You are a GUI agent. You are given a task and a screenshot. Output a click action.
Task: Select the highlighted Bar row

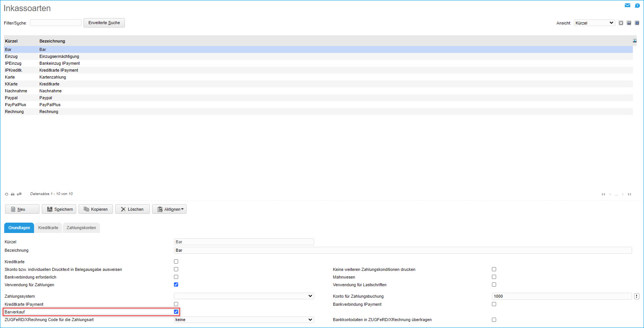point(318,49)
